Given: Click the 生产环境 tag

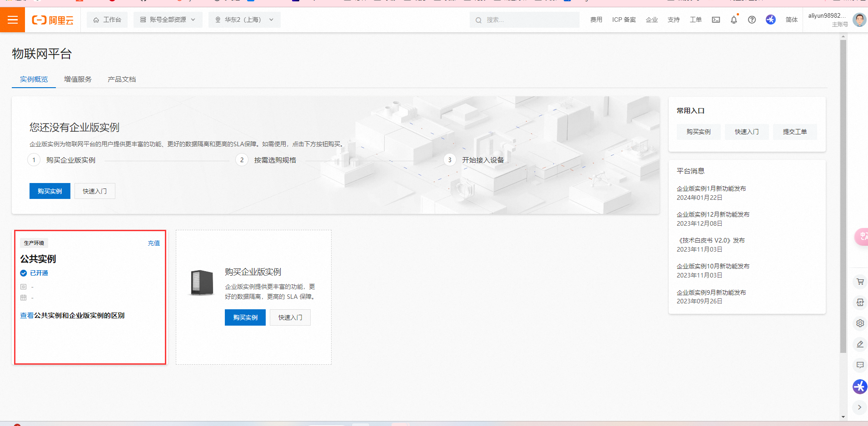Looking at the screenshot, I should coord(34,243).
